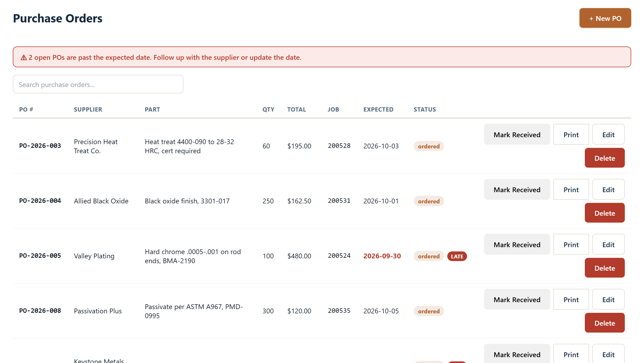Focus the Search purchase orders field
This screenshot has height=363, width=644.
click(98, 84)
